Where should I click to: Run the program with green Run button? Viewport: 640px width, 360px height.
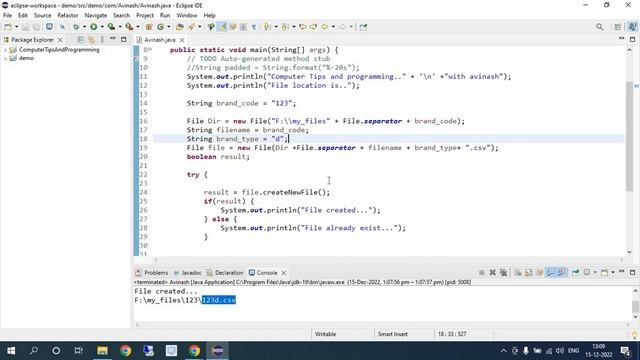point(94,27)
